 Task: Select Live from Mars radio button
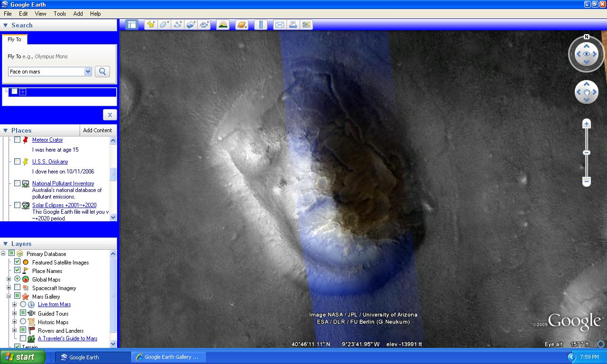(x=23, y=305)
